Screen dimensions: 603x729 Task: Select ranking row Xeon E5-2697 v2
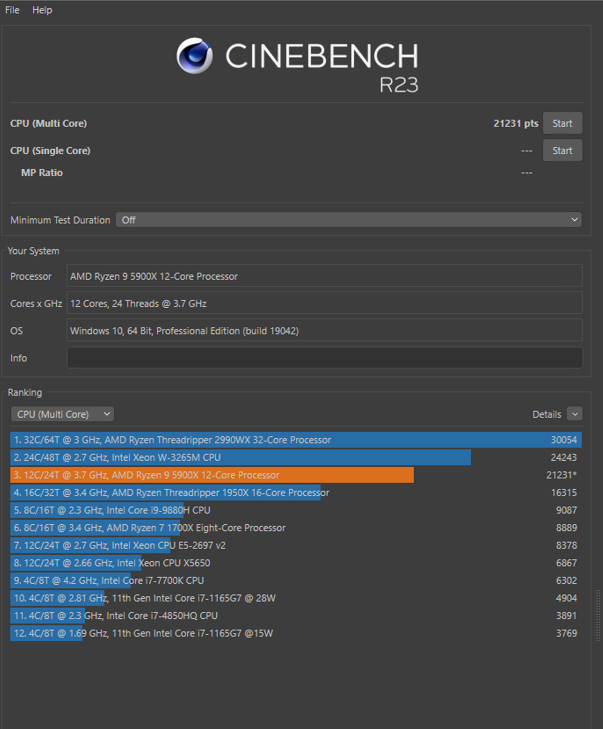(296, 545)
